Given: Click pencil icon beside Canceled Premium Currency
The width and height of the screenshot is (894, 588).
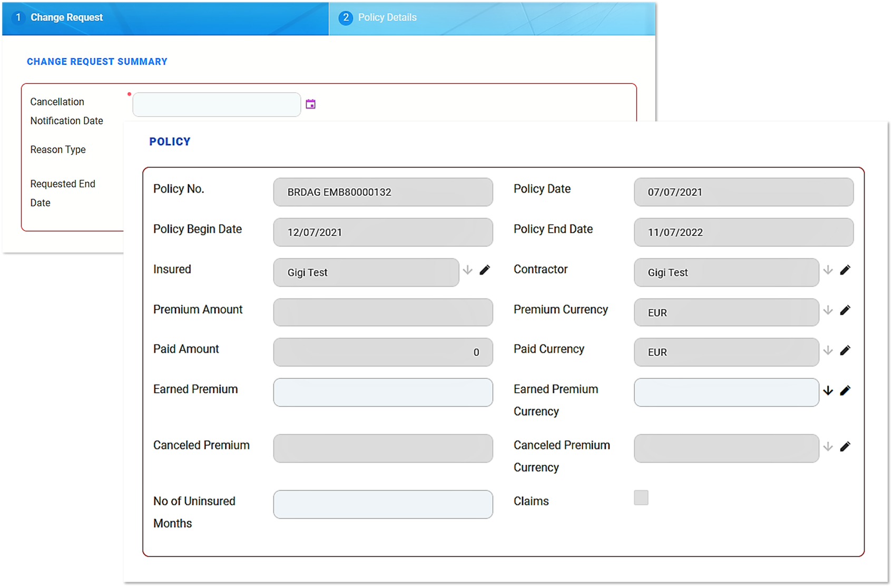Looking at the screenshot, I should 845,447.
